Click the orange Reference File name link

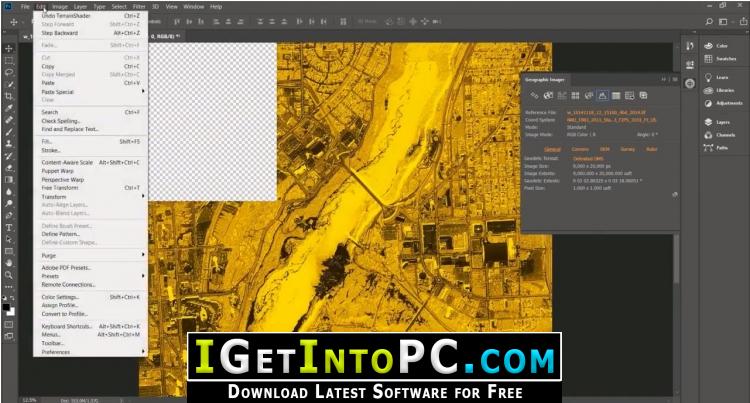[606, 112]
